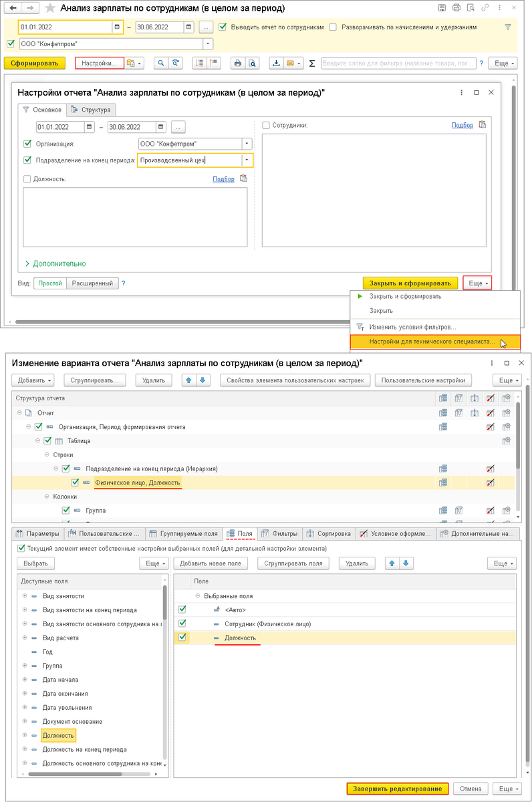Uncheck the Сотрудник (Физическое лицо) selected field
Viewport: 532px width, 802px height.
click(182, 624)
